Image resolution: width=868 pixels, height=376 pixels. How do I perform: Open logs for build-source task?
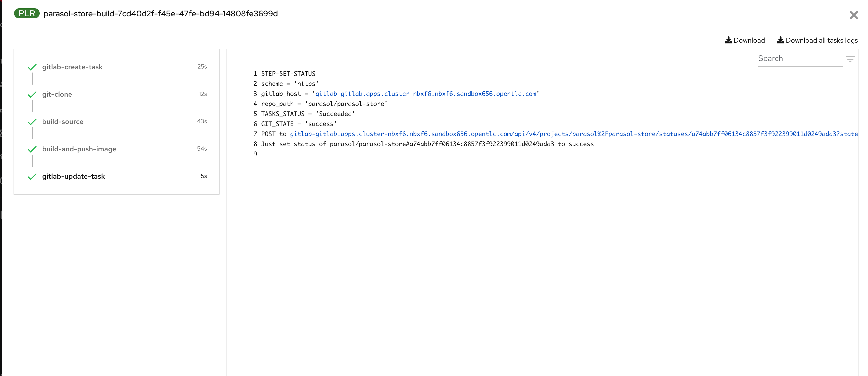(63, 121)
